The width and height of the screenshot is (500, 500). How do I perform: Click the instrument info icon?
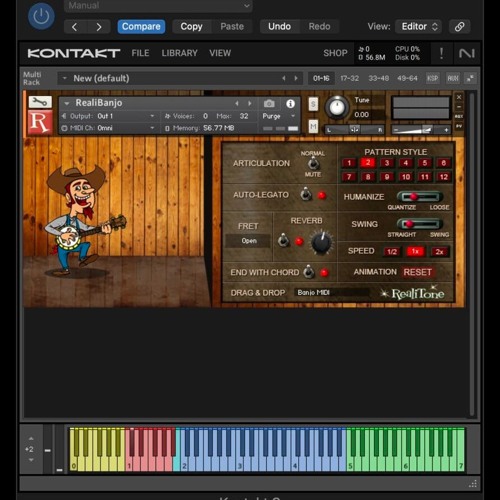click(290, 104)
